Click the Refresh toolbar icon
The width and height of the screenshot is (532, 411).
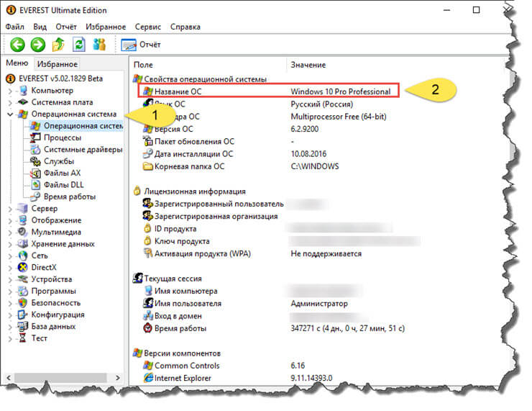79,45
